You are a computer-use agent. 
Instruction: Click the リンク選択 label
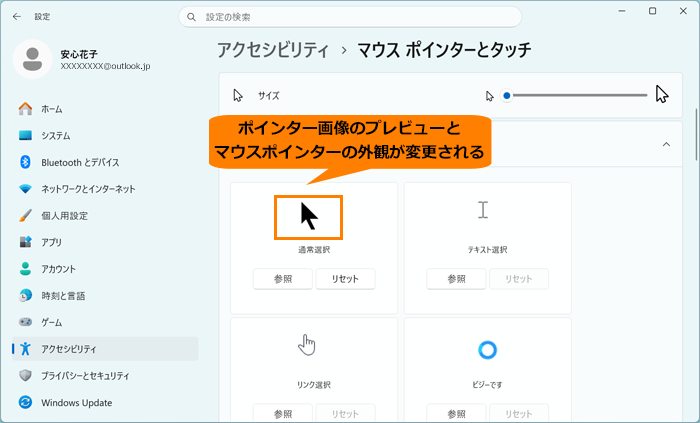314,385
